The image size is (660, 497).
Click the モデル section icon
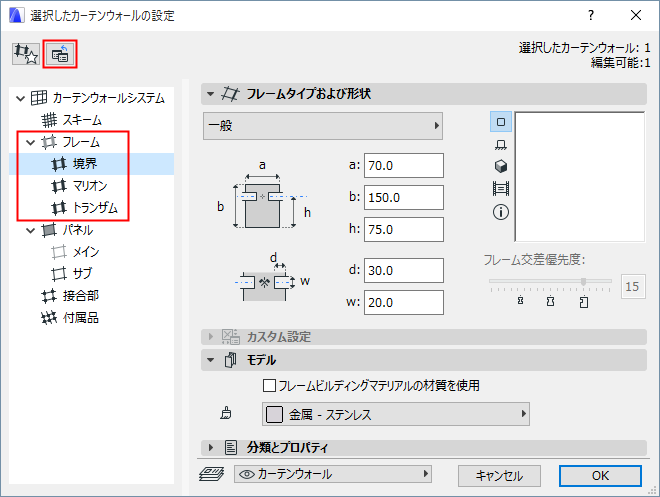pos(230,360)
